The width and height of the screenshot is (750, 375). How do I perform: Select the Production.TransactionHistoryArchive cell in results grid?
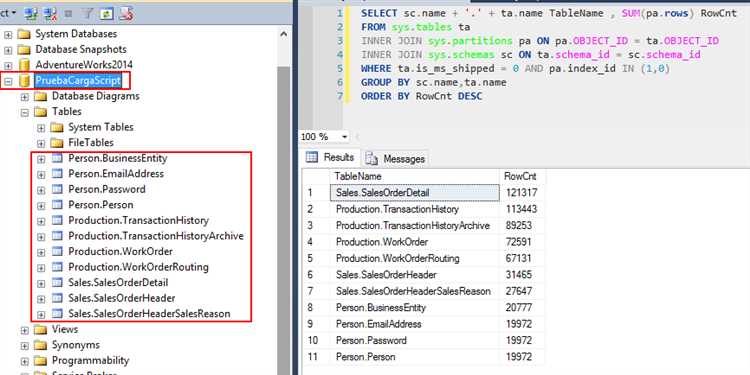414,225
